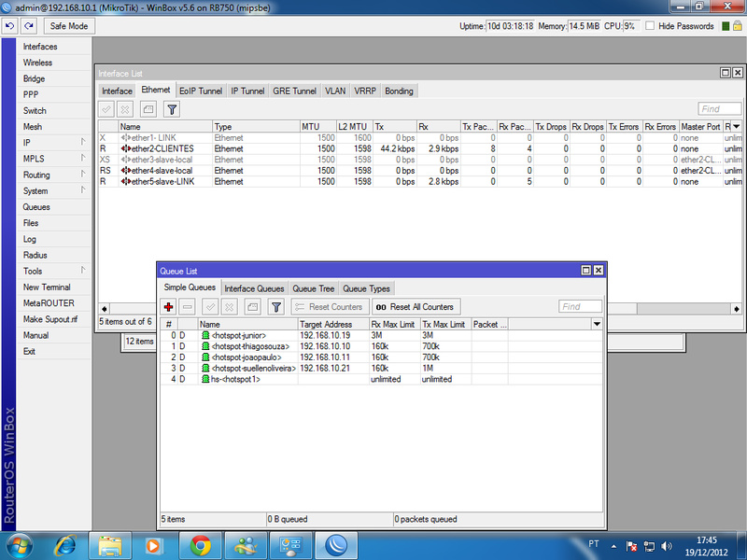The height and width of the screenshot is (560, 747).
Task: Click the WinBox taskbar icon
Action: click(336, 546)
